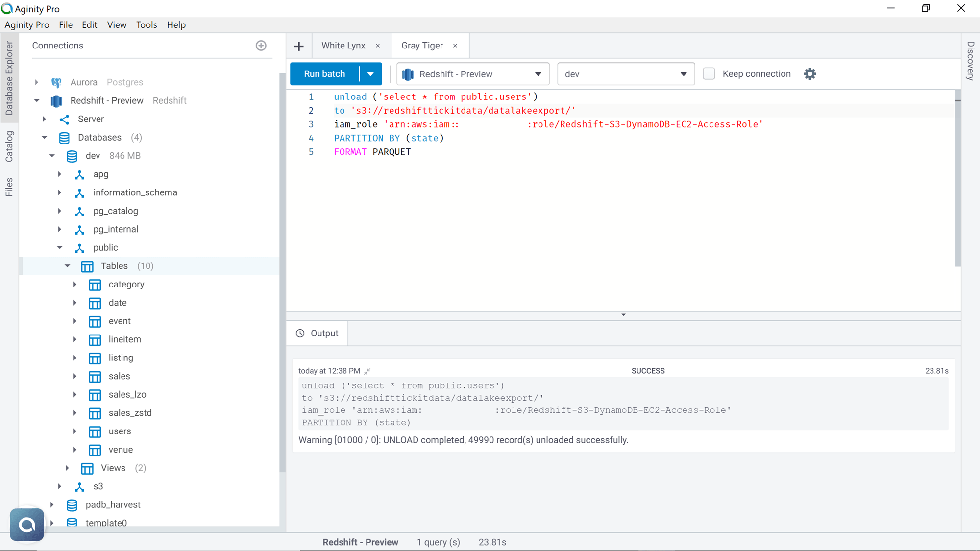
Task: Open the Database Explorer sidebar panel
Action: [9, 76]
